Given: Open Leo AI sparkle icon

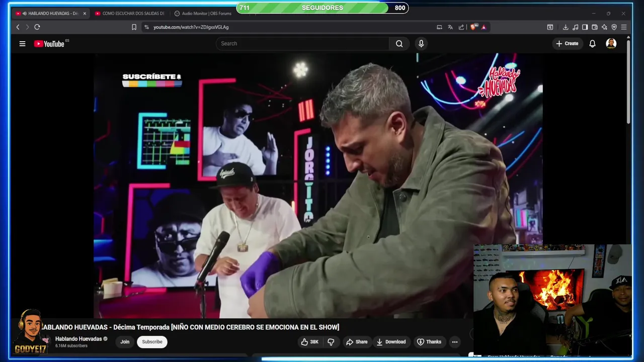Looking at the screenshot, I should 604,27.
